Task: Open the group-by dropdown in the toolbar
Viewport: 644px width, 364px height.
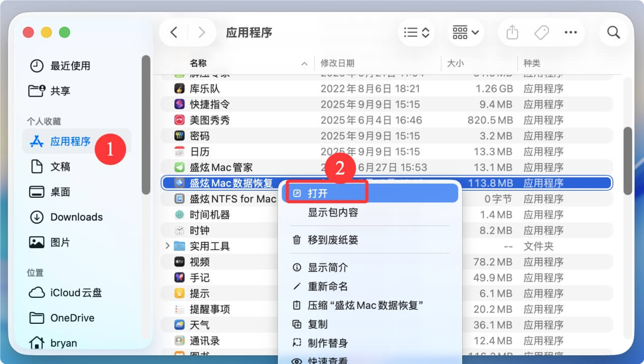Action: click(465, 32)
